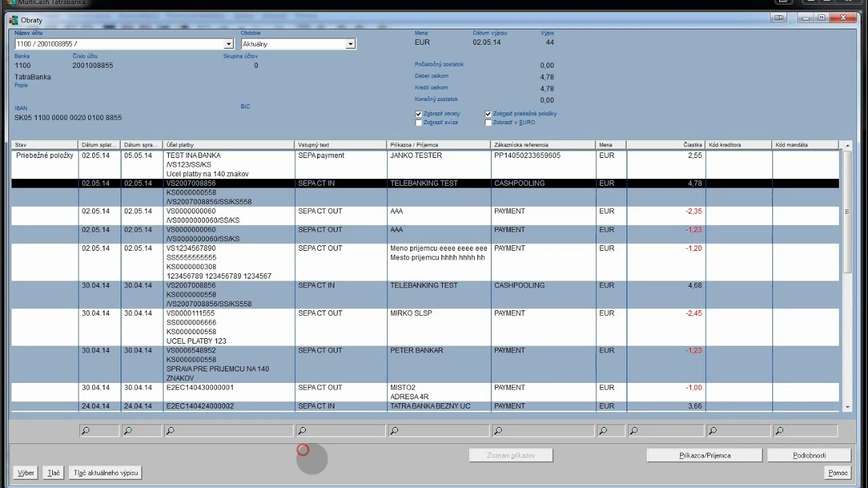868x488 pixels.
Task: Click the search field under Kód mandáta
Action: pyautogui.click(x=806, y=431)
